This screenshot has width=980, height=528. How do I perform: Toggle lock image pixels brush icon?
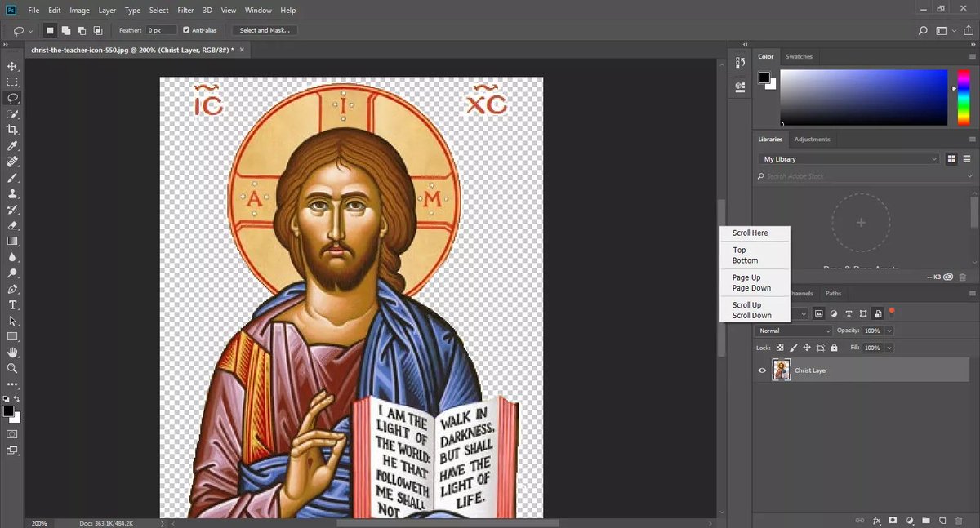pyautogui.click(x=794, y=348)
